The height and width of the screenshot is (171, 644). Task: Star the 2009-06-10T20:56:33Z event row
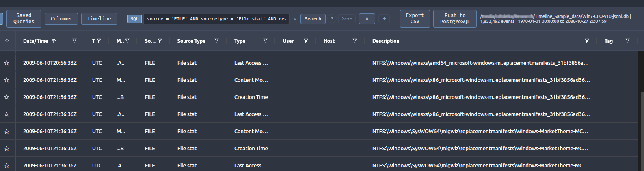(x=7, y=63)
